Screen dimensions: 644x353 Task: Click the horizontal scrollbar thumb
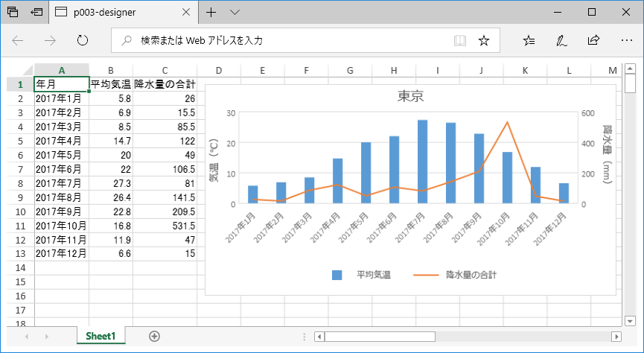click(x=380, y=337)
